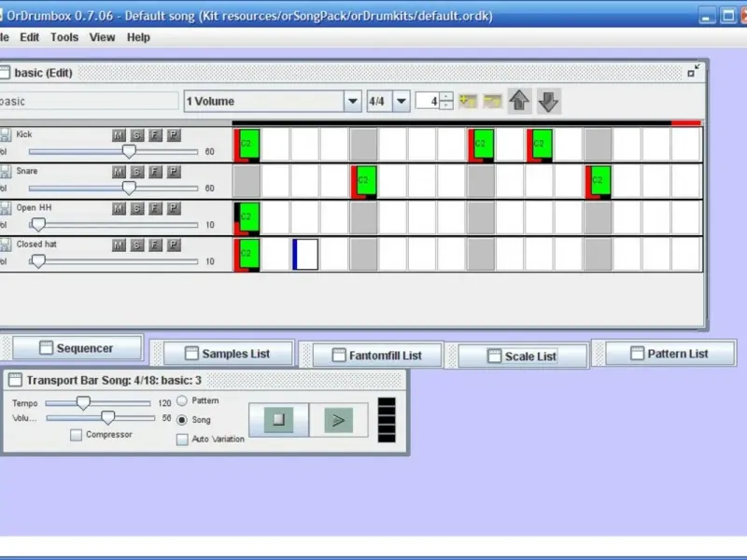Click the Sequencer button window icon
The height and width of the screenshot is (560, 747).
tap(46, 347)
